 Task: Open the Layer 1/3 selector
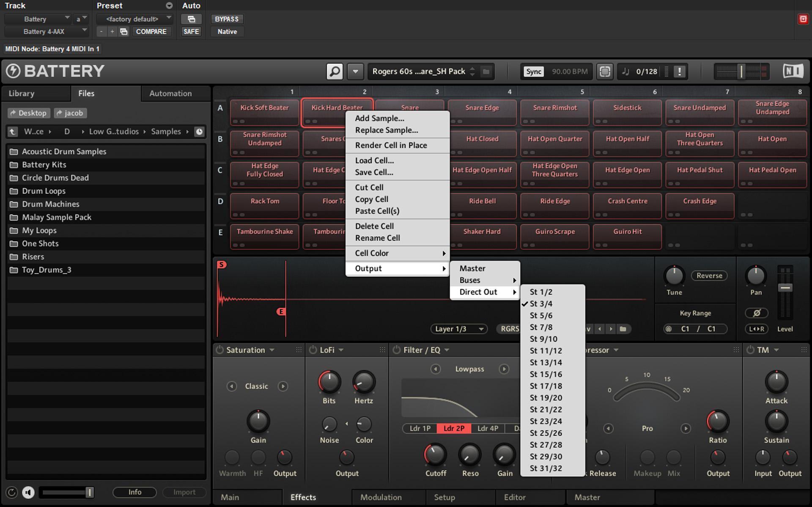458,328
